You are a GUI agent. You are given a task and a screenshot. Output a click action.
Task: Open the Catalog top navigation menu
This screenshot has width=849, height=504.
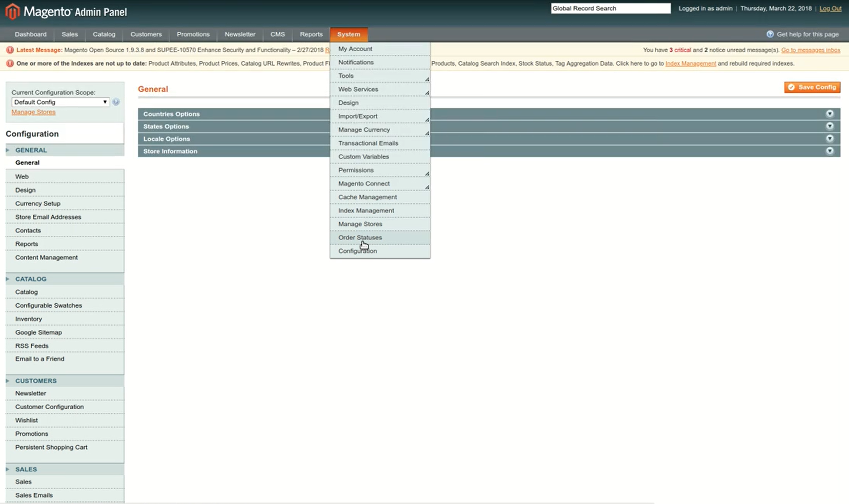[104, 34]
